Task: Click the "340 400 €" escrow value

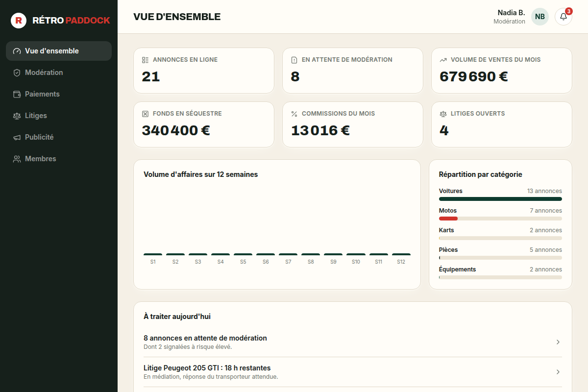Action: click(176, 130)
